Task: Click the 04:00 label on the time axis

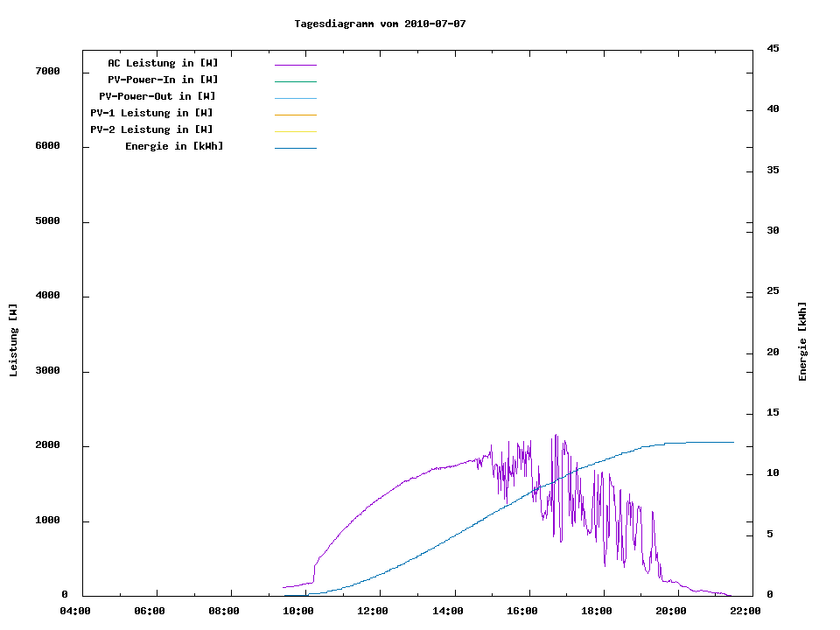Action: point(74,611)
